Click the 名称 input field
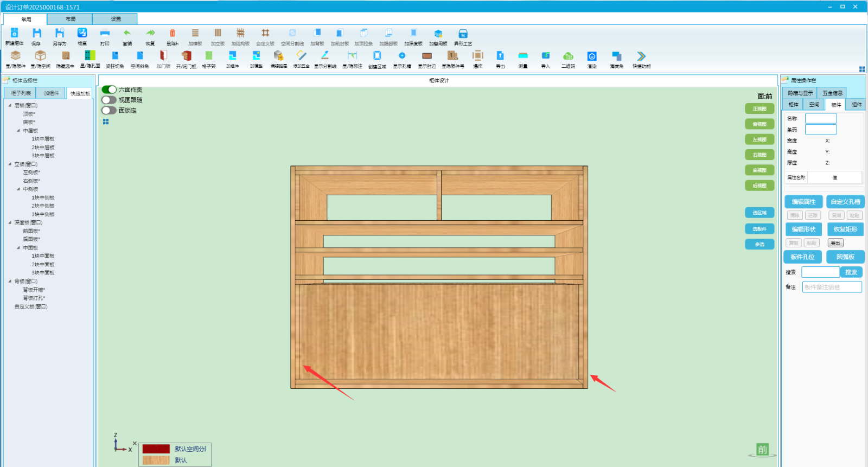868x467 pixels. pyautogui.click(x=821, y=118)
